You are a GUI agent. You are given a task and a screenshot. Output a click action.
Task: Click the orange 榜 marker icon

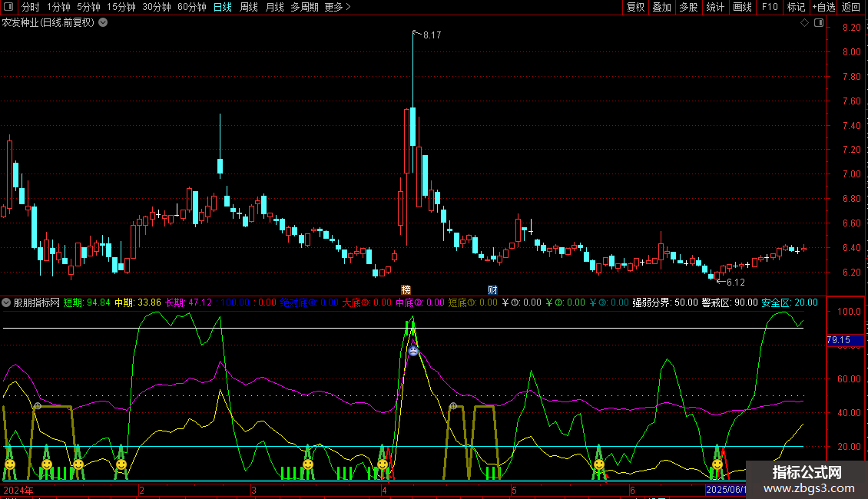[x=406, y=289]
